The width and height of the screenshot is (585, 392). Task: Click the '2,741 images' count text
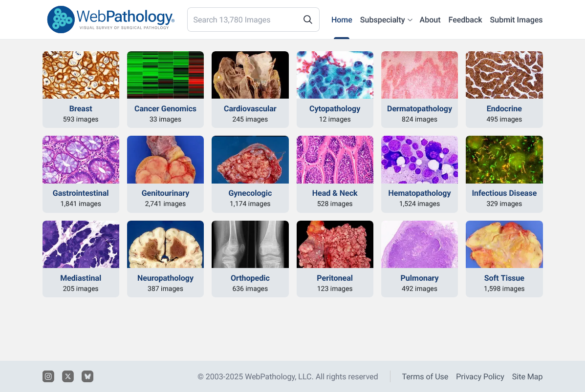coord(165,204)
